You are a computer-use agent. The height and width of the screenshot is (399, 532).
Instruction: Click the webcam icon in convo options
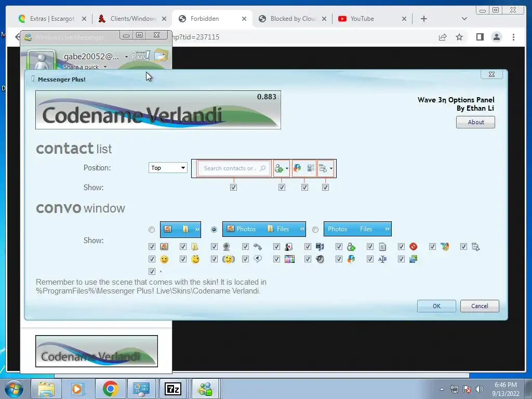point(227,247)
